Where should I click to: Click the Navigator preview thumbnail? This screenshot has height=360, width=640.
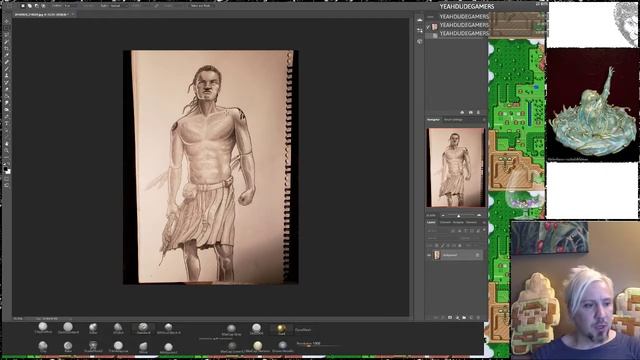pos(456,167)
